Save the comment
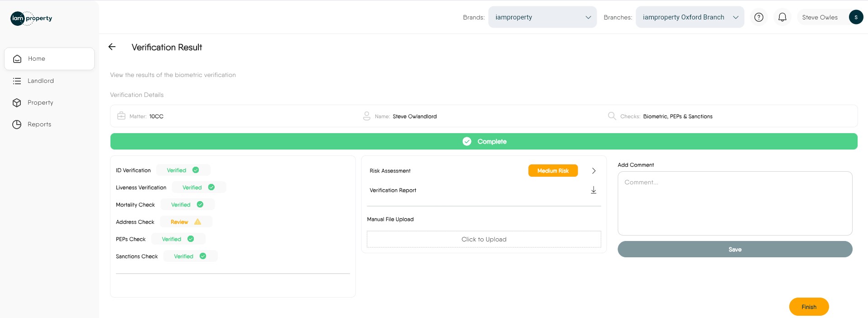 tap(734, 249)
